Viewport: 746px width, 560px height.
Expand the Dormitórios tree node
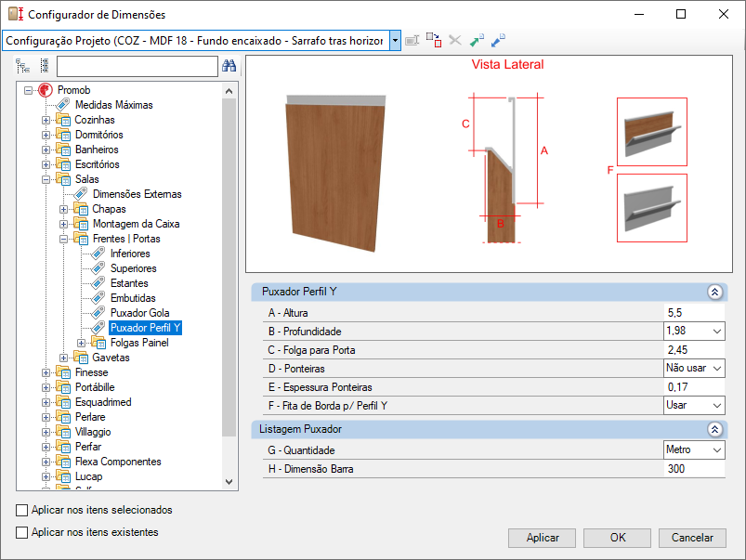point(46,135)
